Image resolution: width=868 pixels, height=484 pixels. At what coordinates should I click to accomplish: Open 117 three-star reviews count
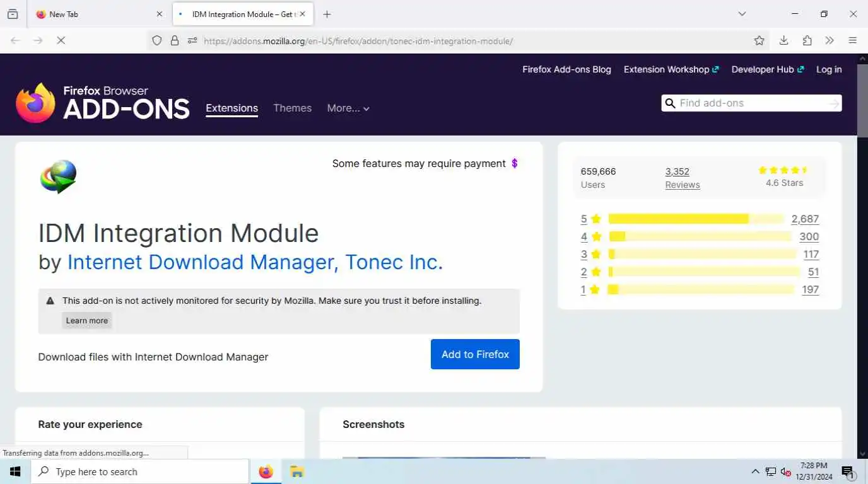coord(811,254)
